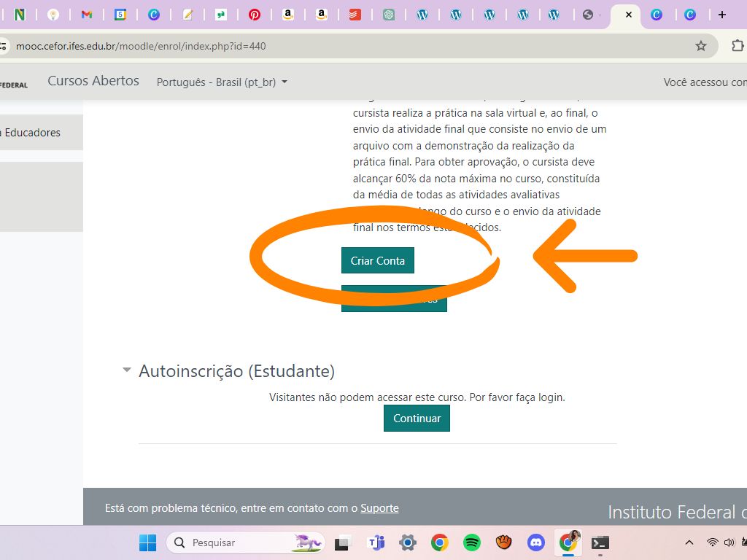Bookmark this page with the star icon
747x560 pixels.
point(701,46)
